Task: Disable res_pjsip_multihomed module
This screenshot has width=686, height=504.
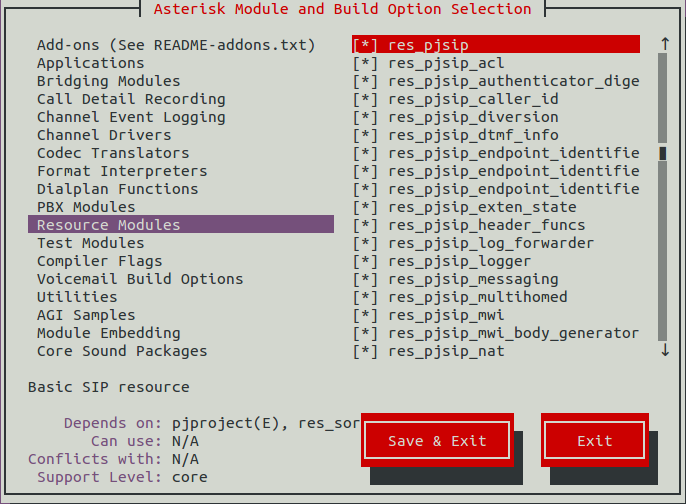Action: (365, 297)
